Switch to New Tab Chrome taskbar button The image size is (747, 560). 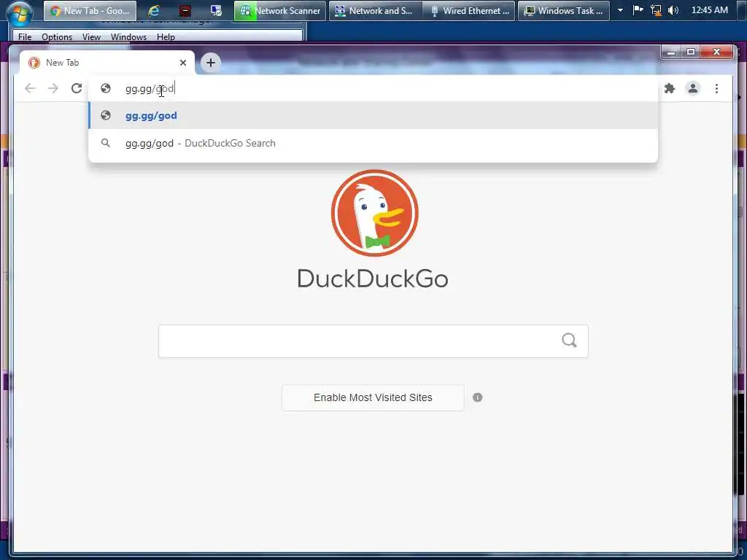pos(90,10)
